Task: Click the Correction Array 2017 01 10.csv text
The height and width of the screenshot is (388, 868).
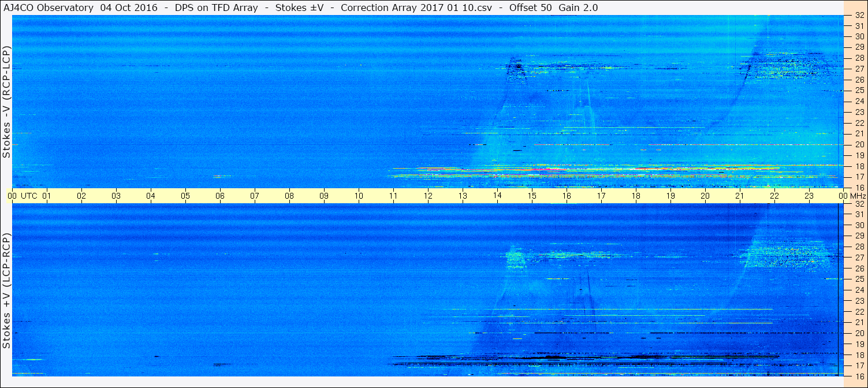Action: point(416,8)
